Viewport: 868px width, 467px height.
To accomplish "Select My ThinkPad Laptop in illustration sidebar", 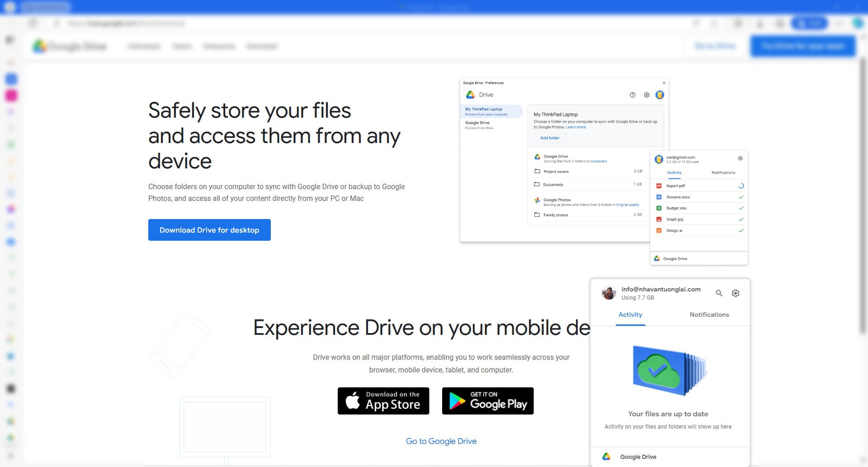I will point(491,111).
